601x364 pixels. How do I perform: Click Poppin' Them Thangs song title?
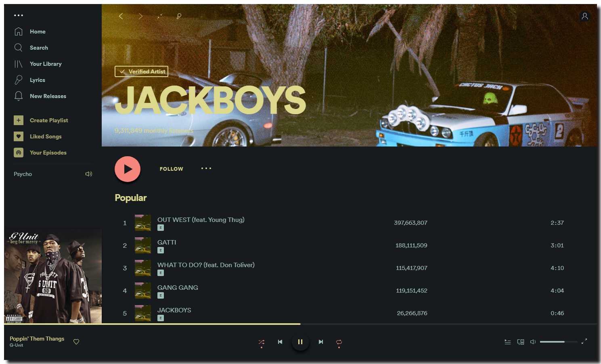[x=37, y=339]
